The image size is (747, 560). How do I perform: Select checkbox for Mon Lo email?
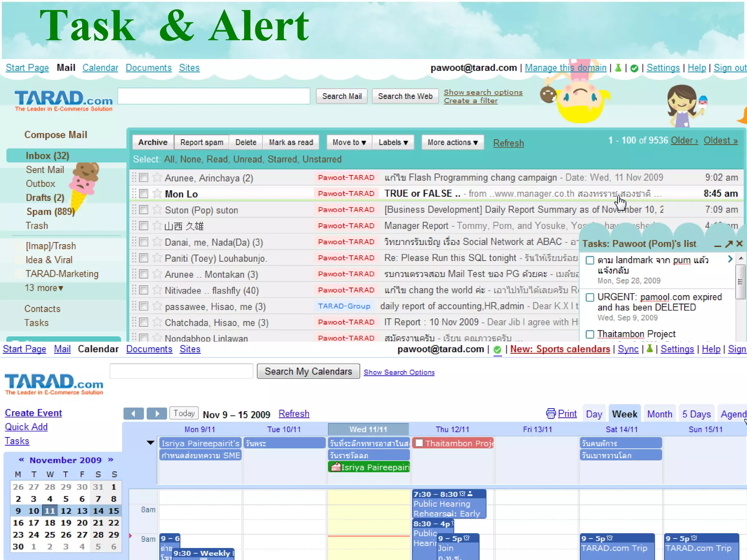pos(144,194)
